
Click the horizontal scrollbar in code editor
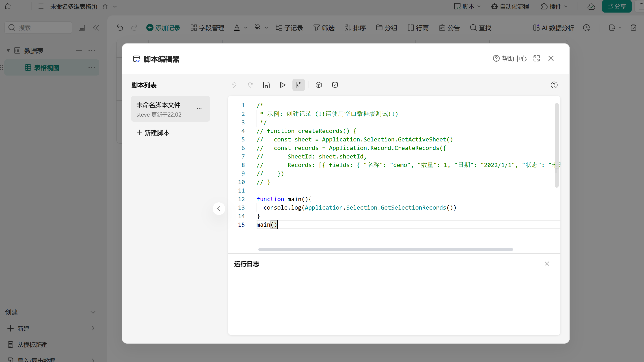(385, 249)
